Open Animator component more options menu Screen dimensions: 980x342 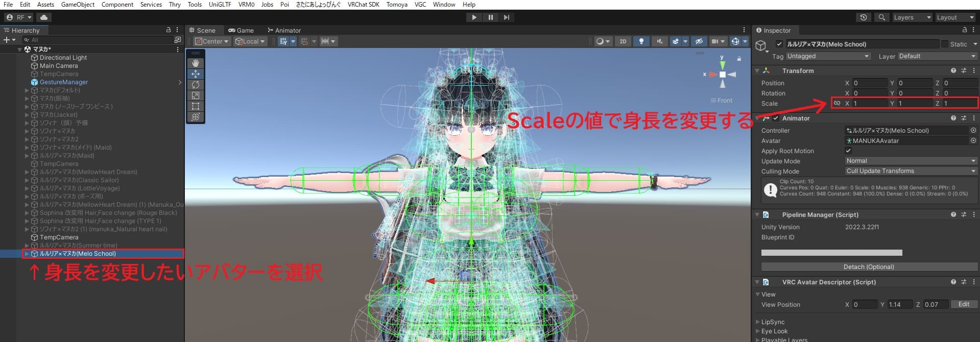click(x=974, y=118)
